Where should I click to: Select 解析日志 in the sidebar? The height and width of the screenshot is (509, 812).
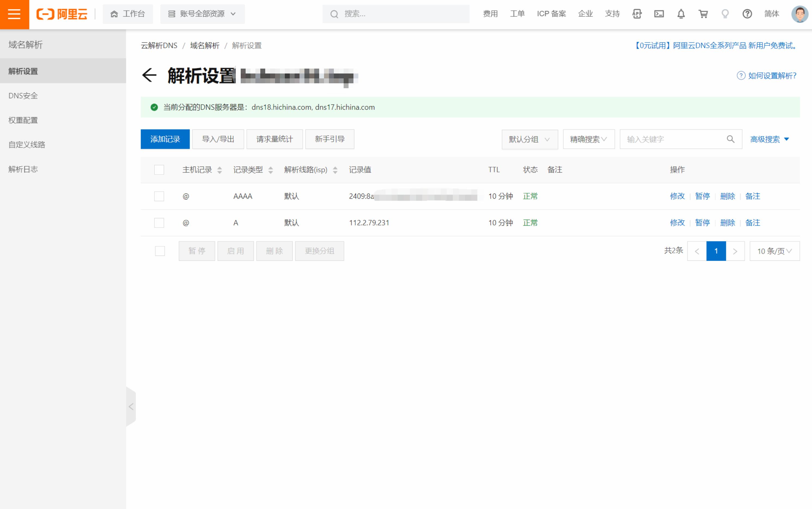pyautogui.click(x=23, y=169)
